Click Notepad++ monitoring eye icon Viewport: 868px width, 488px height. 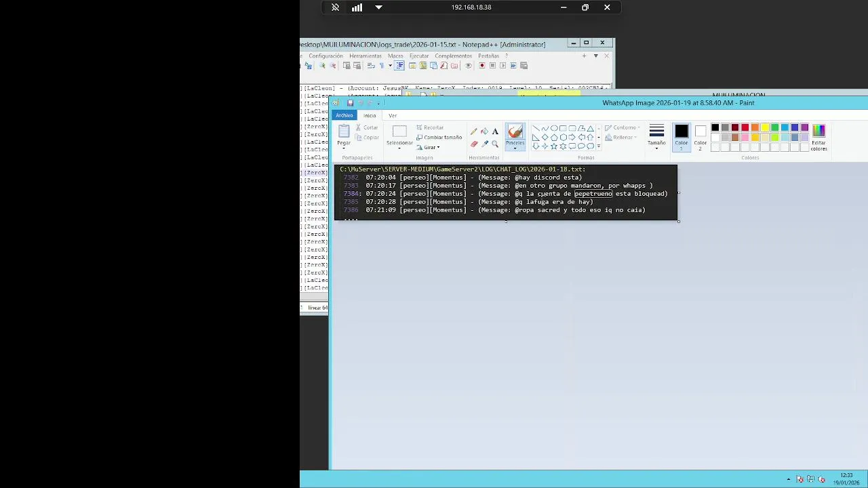(468, 66)
